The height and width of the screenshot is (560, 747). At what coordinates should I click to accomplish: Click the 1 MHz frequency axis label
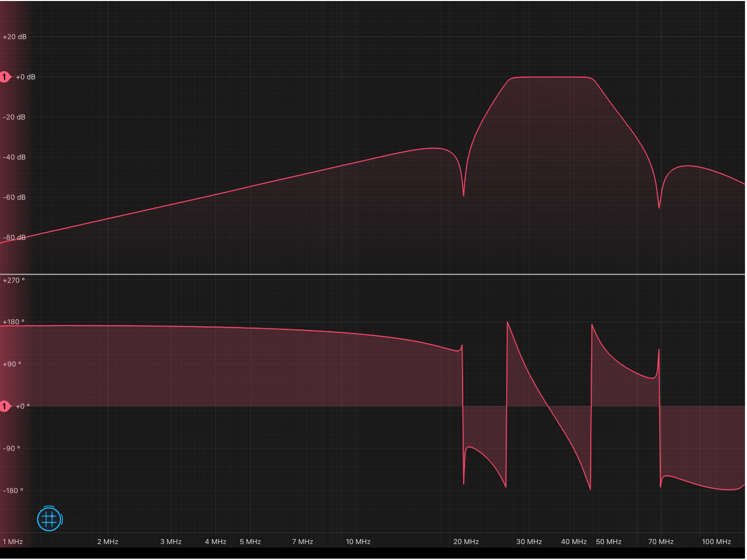click(x=13, y=541)
